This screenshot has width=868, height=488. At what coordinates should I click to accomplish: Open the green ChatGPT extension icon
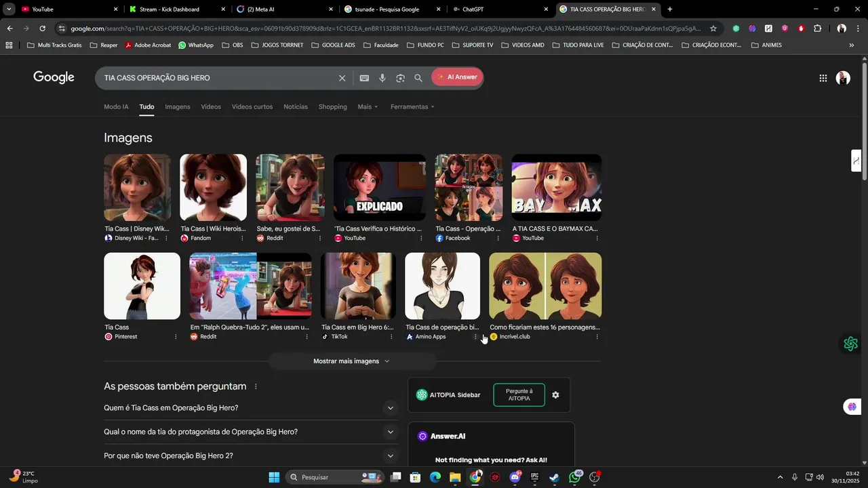point(736,28)
